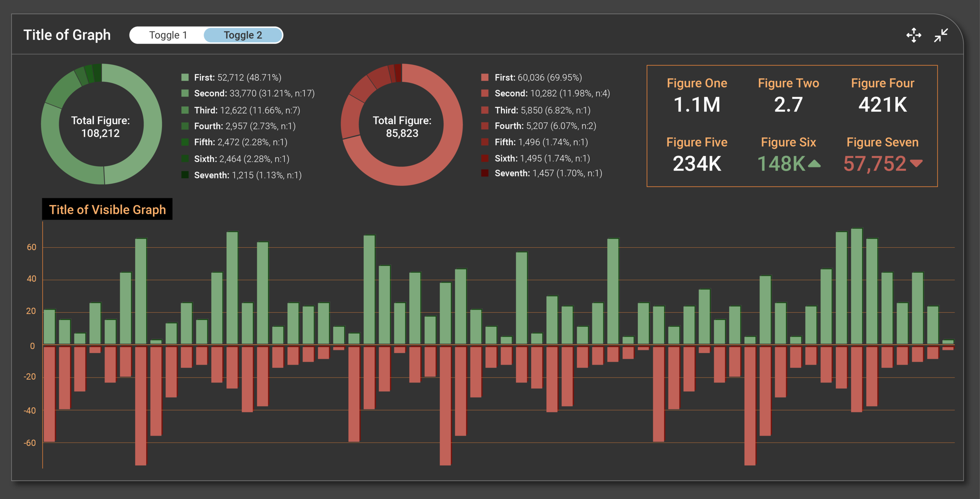Viewport: 980px width, 499px height.
Task: Click the y-axis label -40
Action: (x=30, y=411)
